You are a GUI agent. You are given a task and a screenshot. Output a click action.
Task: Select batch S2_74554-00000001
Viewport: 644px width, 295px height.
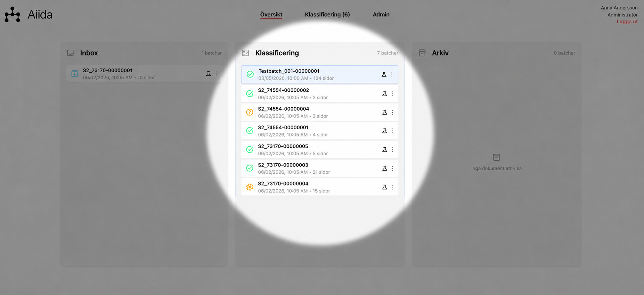[x=320, y=131]
